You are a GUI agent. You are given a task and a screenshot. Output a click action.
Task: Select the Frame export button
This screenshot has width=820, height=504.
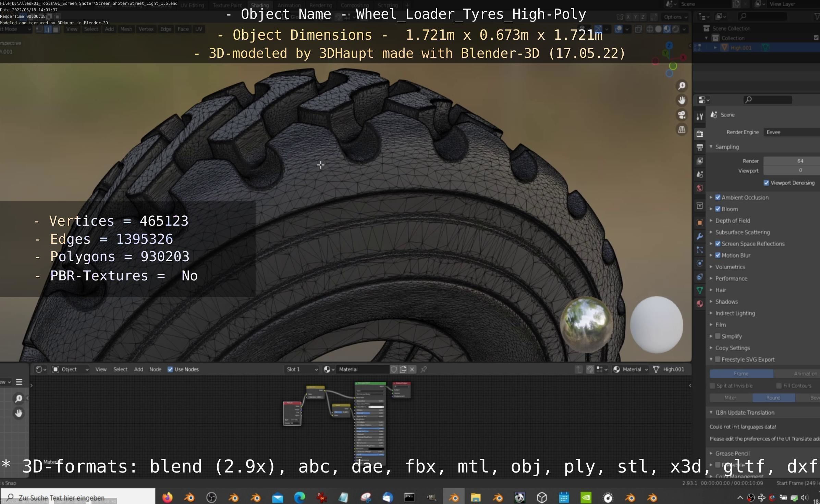tap(741, 374)
